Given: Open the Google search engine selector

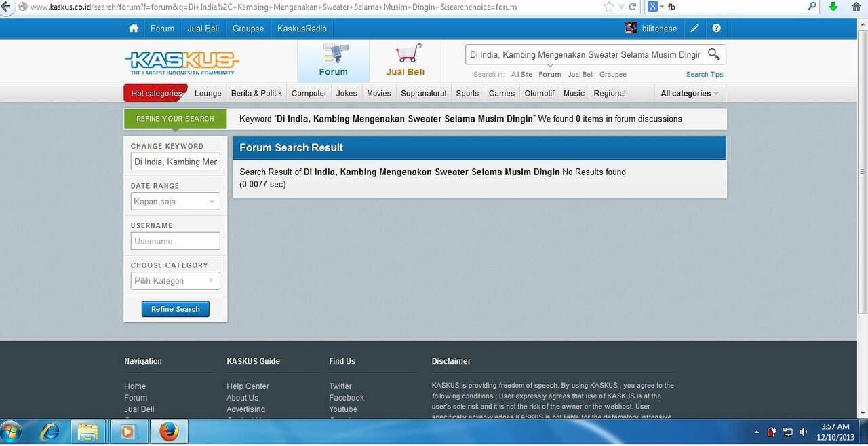Looking at the screenshot, I should tap(655, 7).
